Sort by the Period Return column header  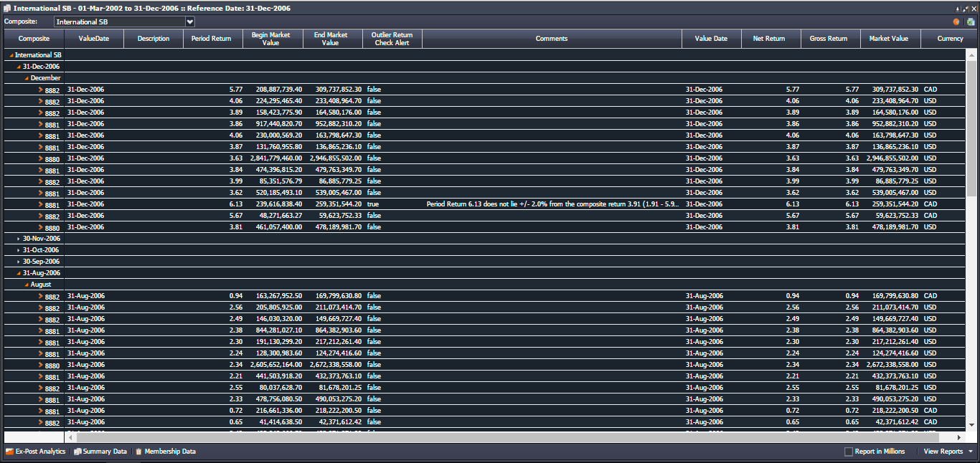click(x=213, y=39)
